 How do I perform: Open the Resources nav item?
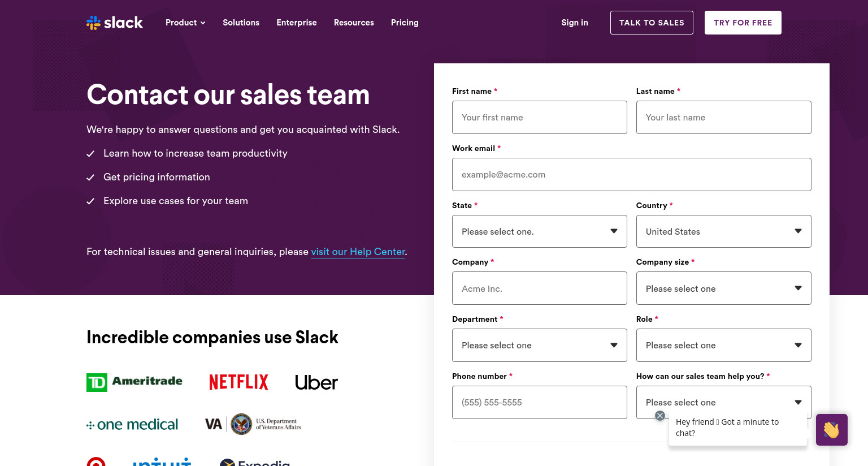[x=354, y=23]
